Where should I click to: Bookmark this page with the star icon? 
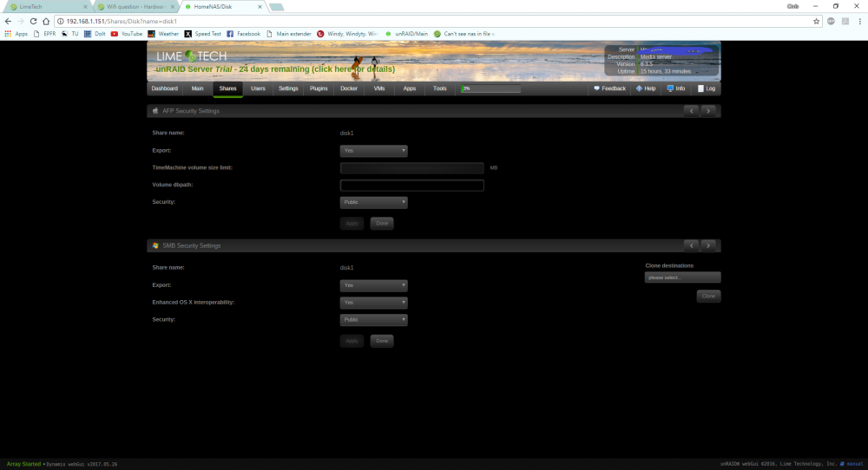(816, 21)
